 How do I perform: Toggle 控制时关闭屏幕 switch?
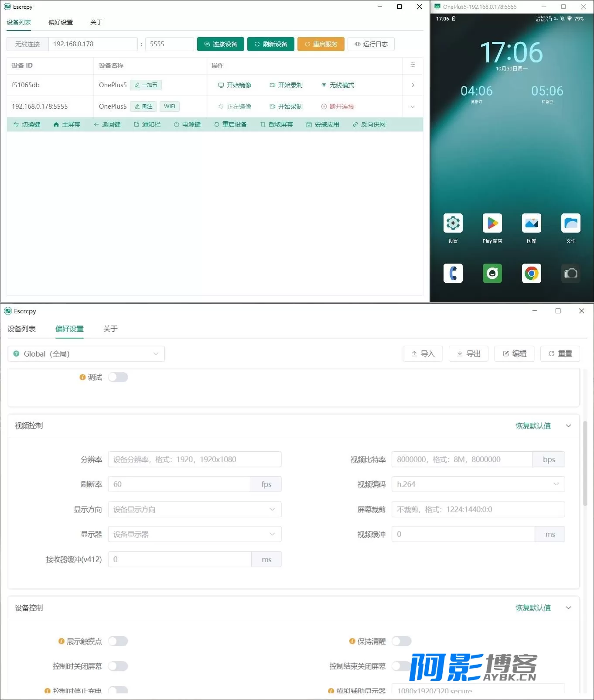click(x=118, y=666)
